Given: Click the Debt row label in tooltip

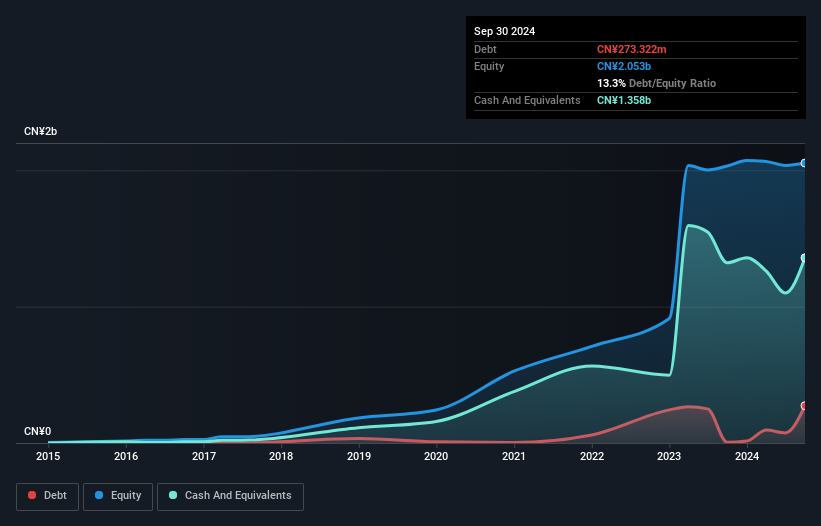Looking at the screenshot, I should (x=485, y=49).
